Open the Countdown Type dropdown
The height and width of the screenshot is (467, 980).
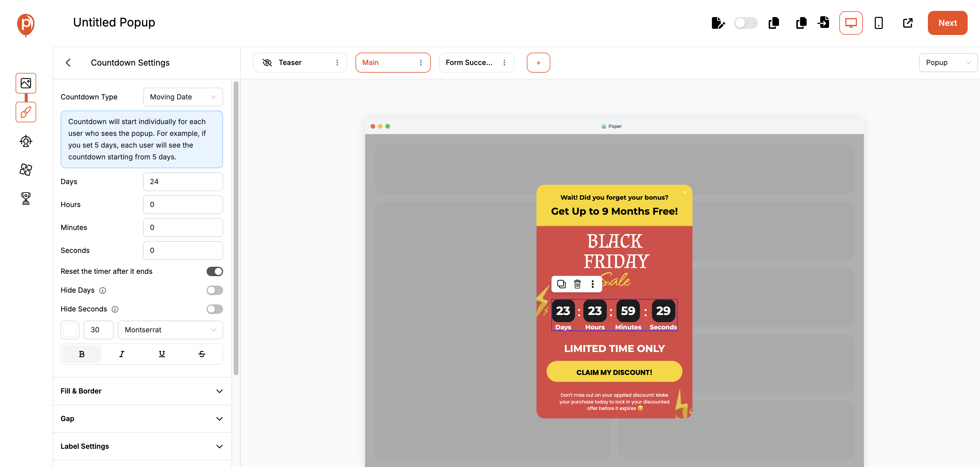pos(182,97)
